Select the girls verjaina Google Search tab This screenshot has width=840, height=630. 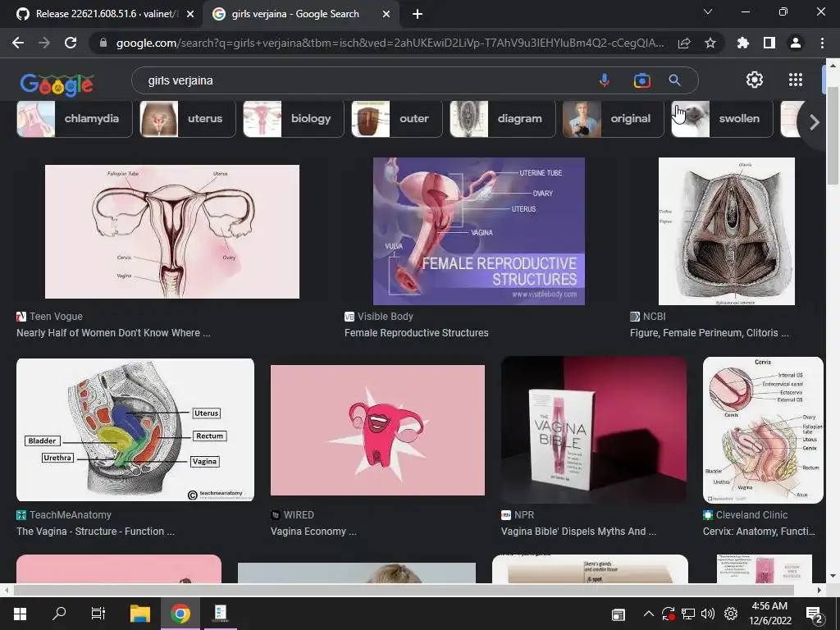(294, 14)
